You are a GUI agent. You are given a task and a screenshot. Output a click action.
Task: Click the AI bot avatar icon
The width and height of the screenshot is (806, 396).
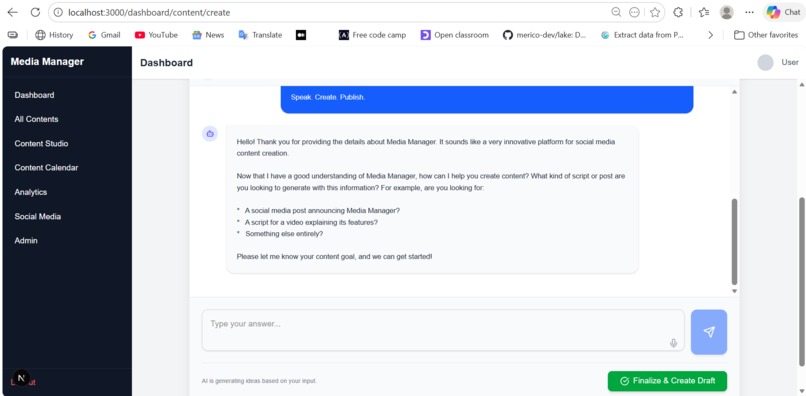[210, 134]
